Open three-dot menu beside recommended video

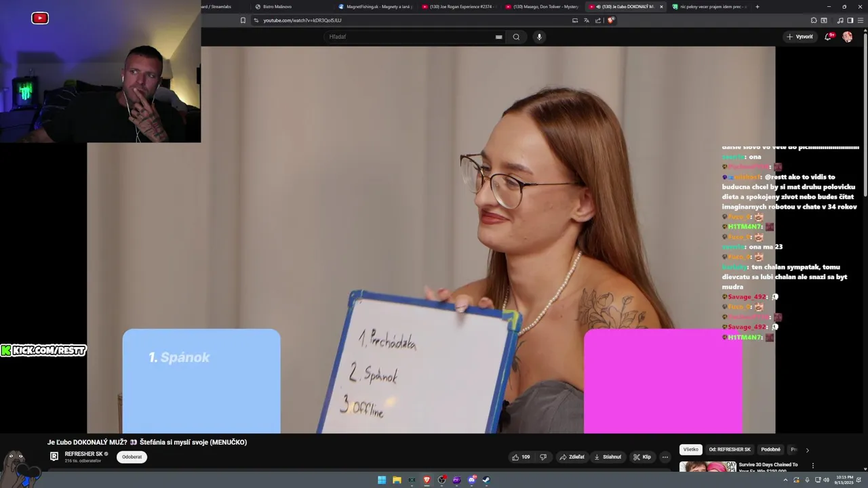pyautogui.click(x=812, y=466)
